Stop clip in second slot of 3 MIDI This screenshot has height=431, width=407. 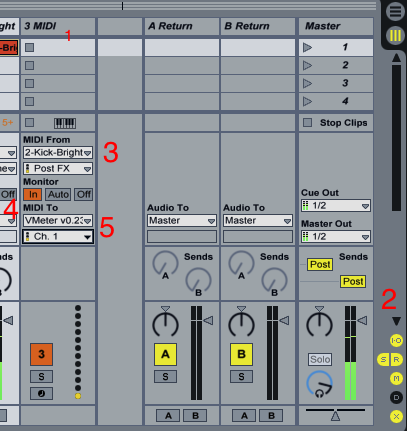30,65
